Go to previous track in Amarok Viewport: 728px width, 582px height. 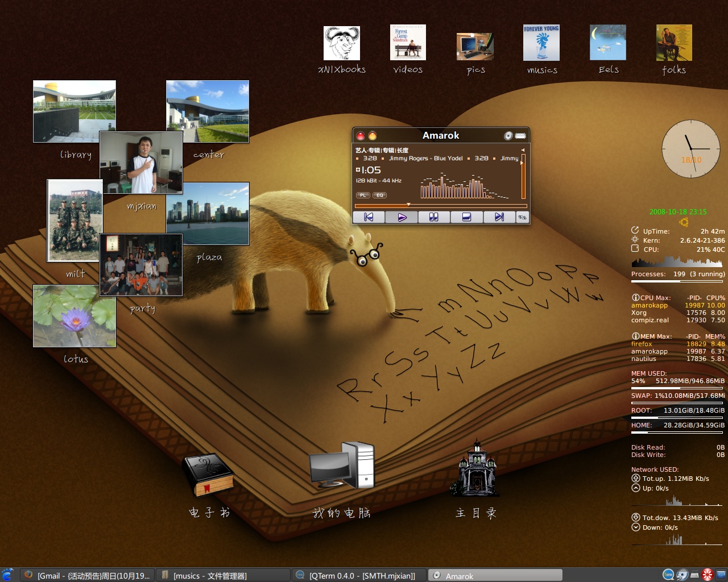[369, 217]
